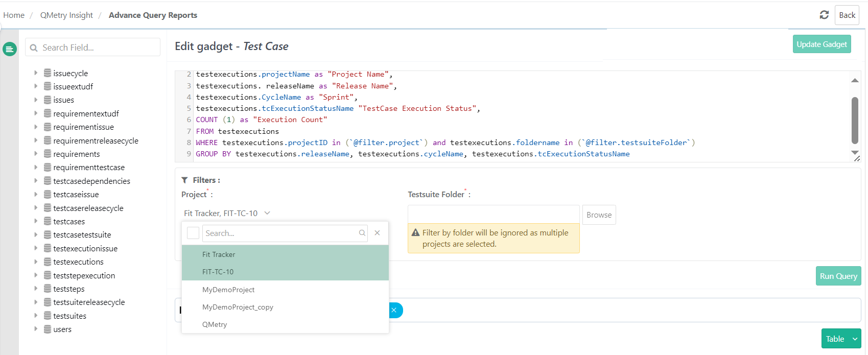868x355 pixels.
Task: Deselect Fit Tracker project option
Action: point(285,254)
